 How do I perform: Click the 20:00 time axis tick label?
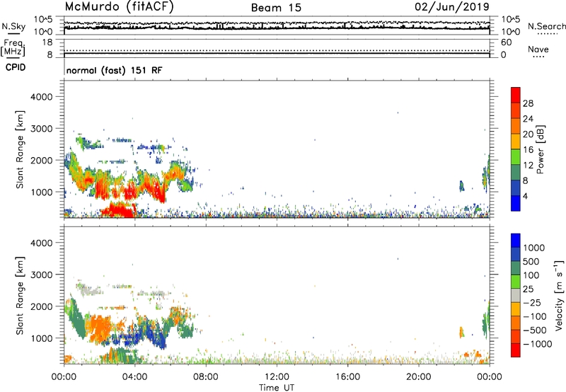[x=418, y=377]
